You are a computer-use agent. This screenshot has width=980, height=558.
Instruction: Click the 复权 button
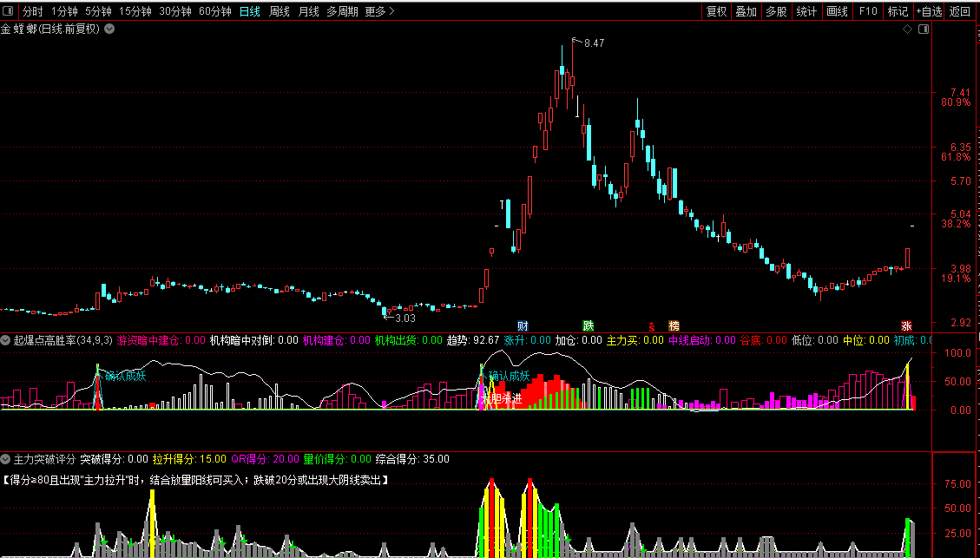[716, 11]
